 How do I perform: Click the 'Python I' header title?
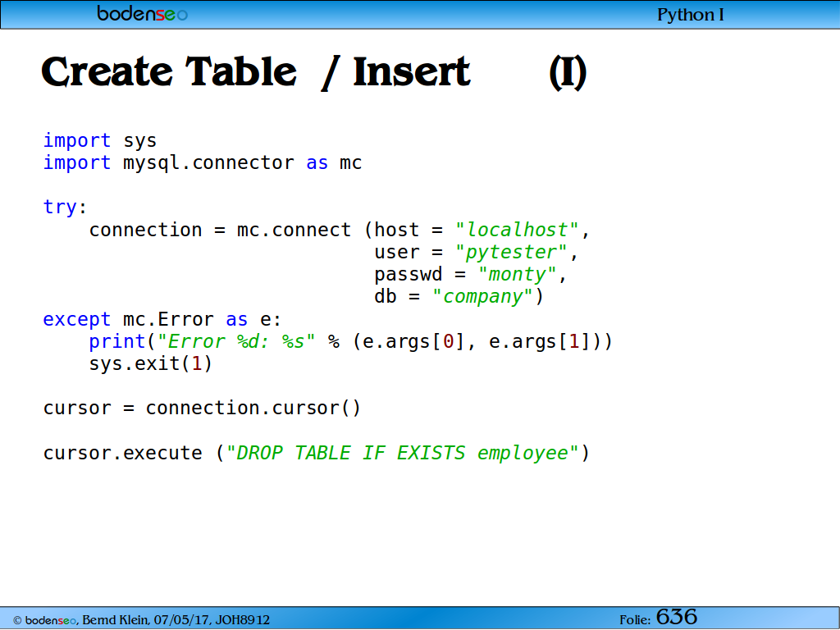[x=691, y=15]
